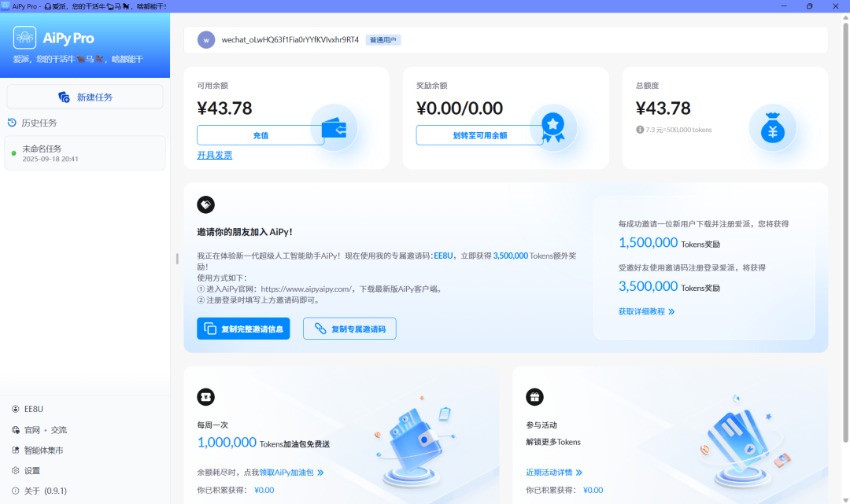Open 设置 settings in the sidebar
This screenshot has width=850, height=504.
[32, 471]
